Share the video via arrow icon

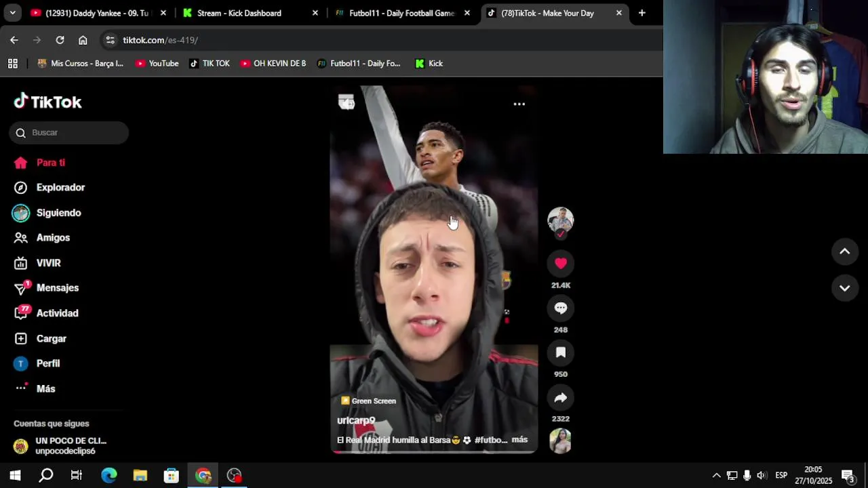tap(560, 398)
